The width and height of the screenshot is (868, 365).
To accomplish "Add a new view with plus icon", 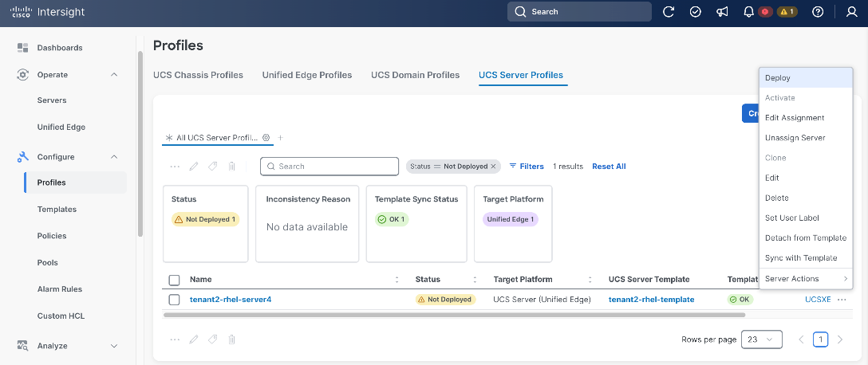I will [x=280, y=137].
